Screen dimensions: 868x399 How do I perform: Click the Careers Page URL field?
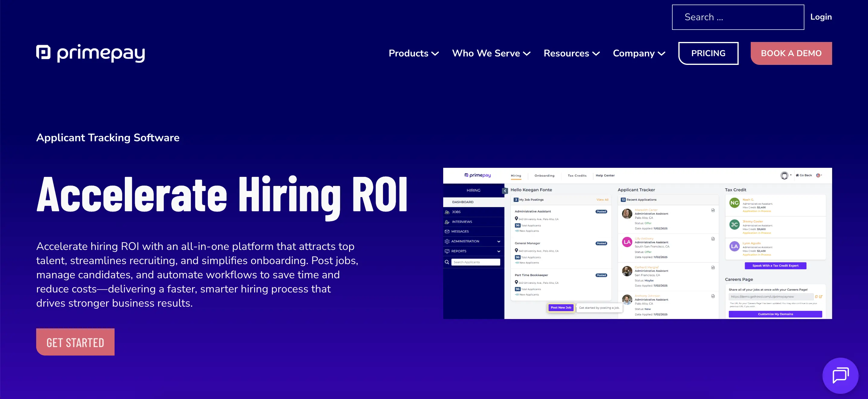[771, 297]
